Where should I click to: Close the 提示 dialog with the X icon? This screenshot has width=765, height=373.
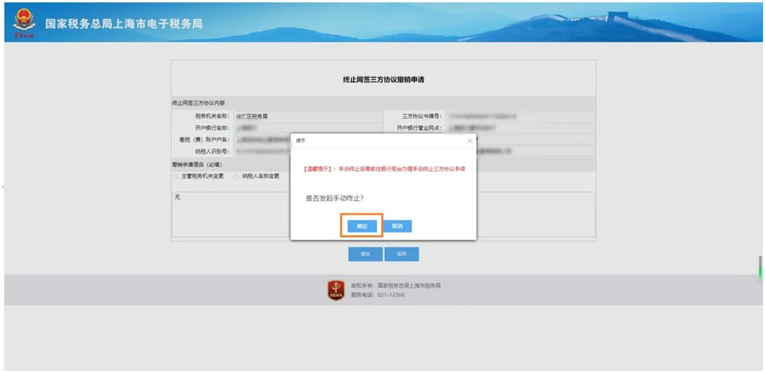pos(469,140)
